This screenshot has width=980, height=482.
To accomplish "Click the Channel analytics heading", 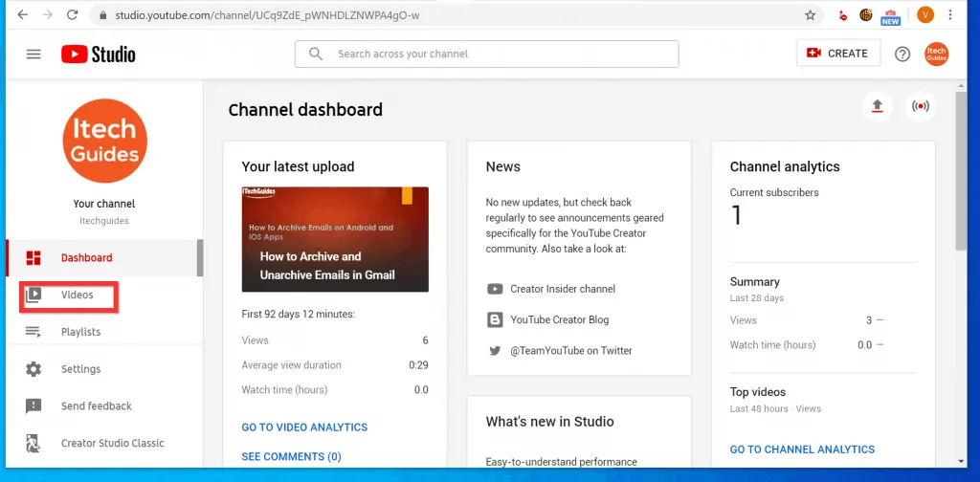I will pyautogui.click(x=785, y=166).
